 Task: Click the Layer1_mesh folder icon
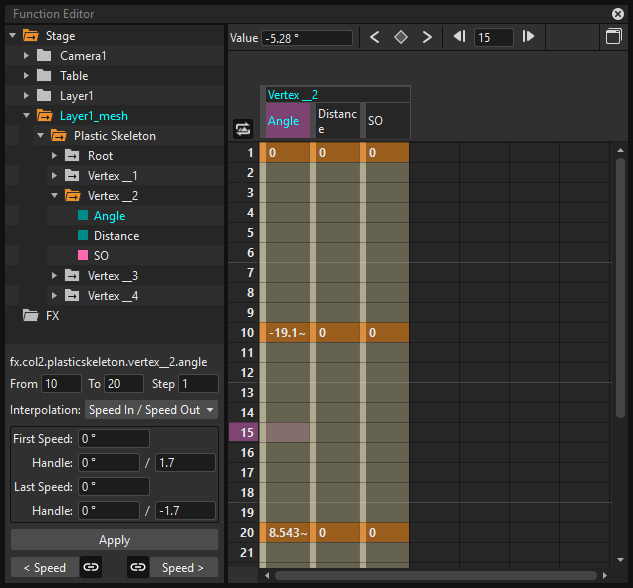pyautogui.click(x=45, y=116)
